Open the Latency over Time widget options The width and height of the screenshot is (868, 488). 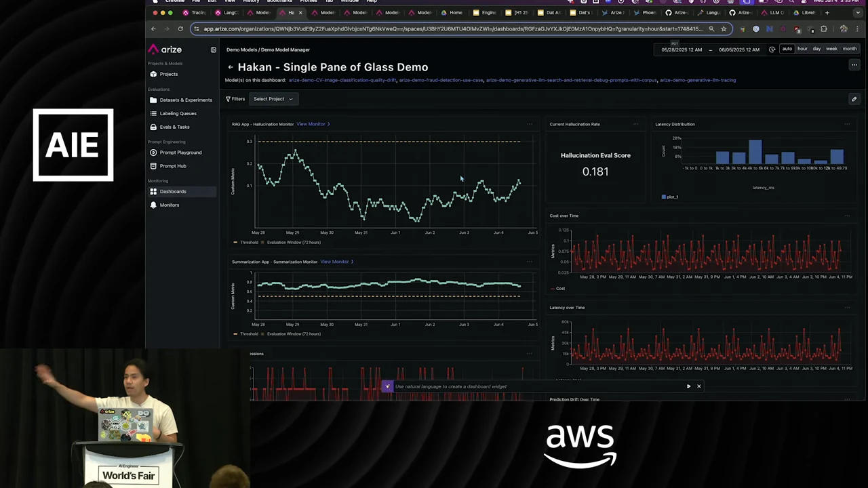[847, 308]
